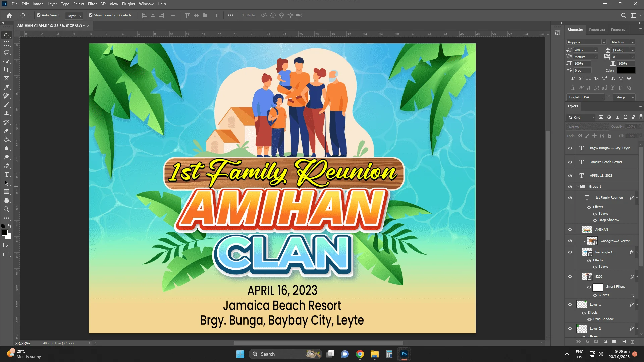This screenshot has height=362, width=644.
Task: Open Google Chrome from the taskbar
Action: (360, 354)
